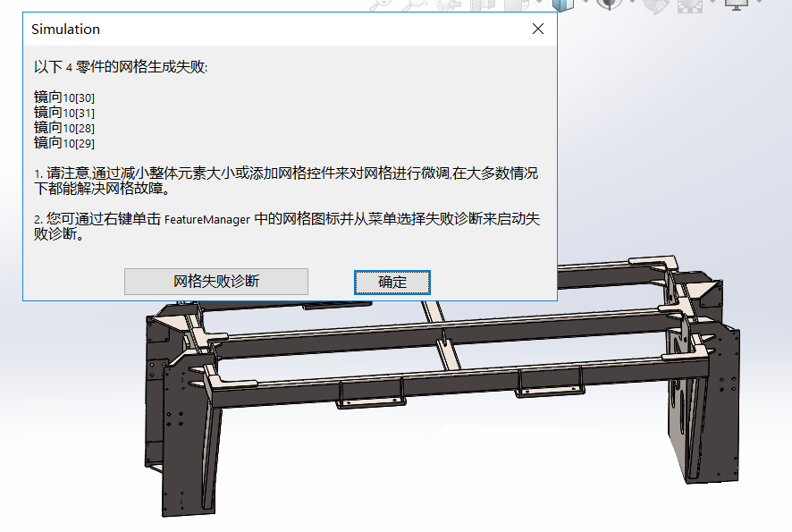This screenshot has height=532, width=792.
Task: Click failed part 镜向10[30]
Action: pos(64,97)
